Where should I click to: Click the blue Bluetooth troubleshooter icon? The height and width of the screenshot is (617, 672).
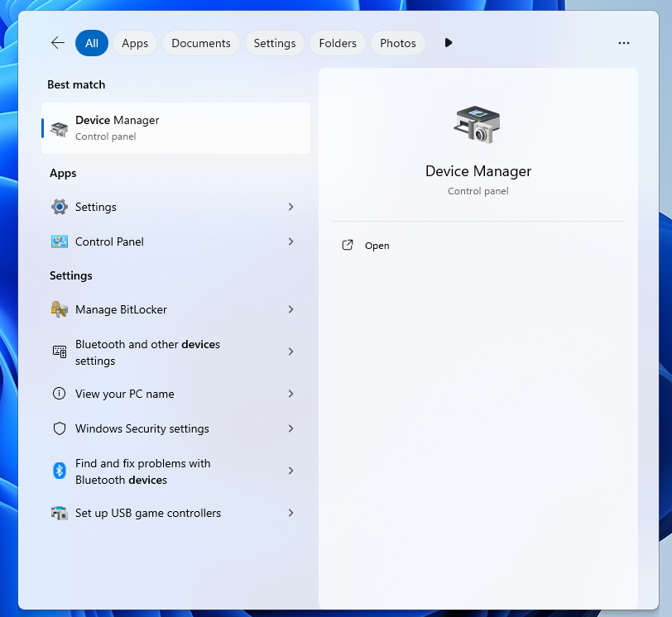[x=59, y=471]
